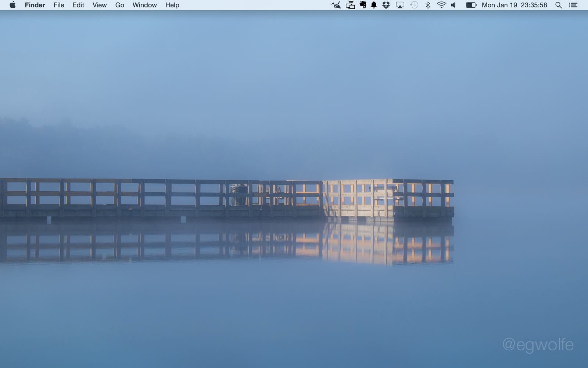Open the Dropbox menu bar icon
Screen dimensions: 588x368
tap(386, 5)
